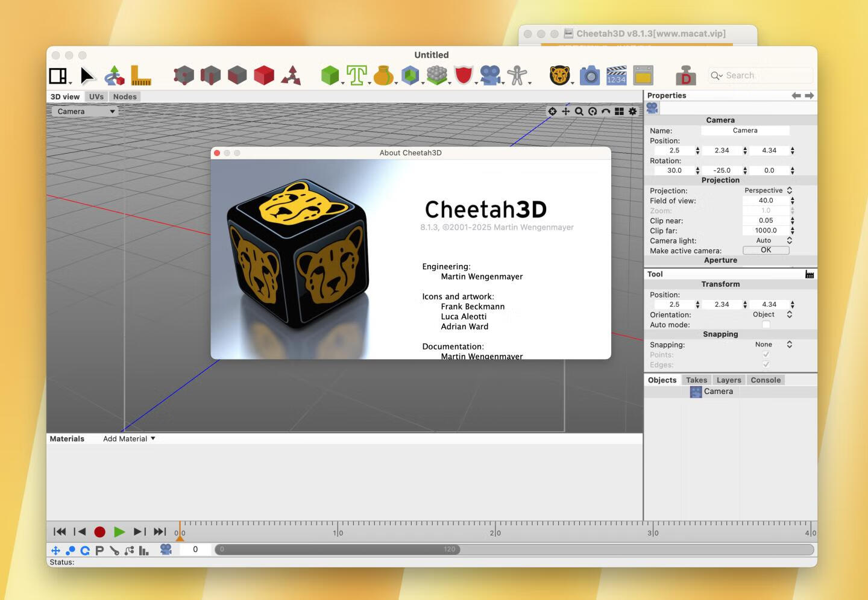Toggle the blue rotate key filter icon
This screenshot has height=600, width=868.
pyautogui.click(x=85, y=550)
